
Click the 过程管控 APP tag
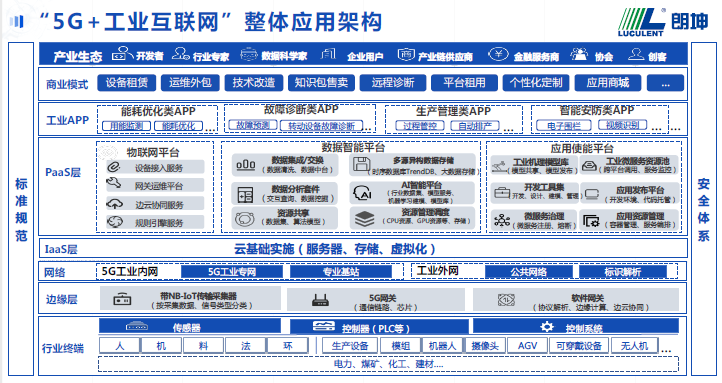click(419, 126)
